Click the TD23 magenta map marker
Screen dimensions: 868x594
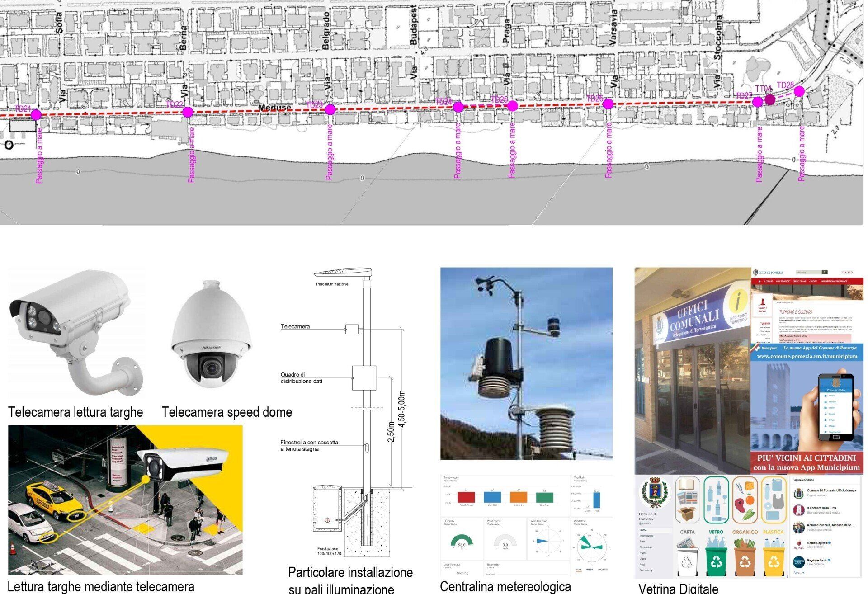pos(330,109)
